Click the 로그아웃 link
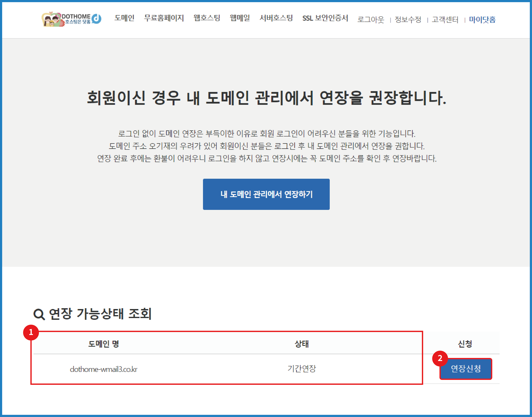 371,19
